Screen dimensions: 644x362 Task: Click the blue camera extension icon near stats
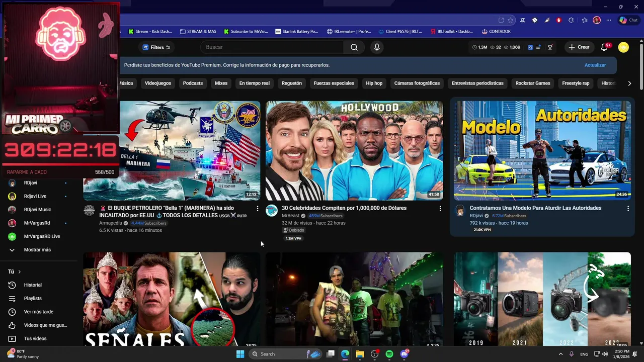coord(530,47)
